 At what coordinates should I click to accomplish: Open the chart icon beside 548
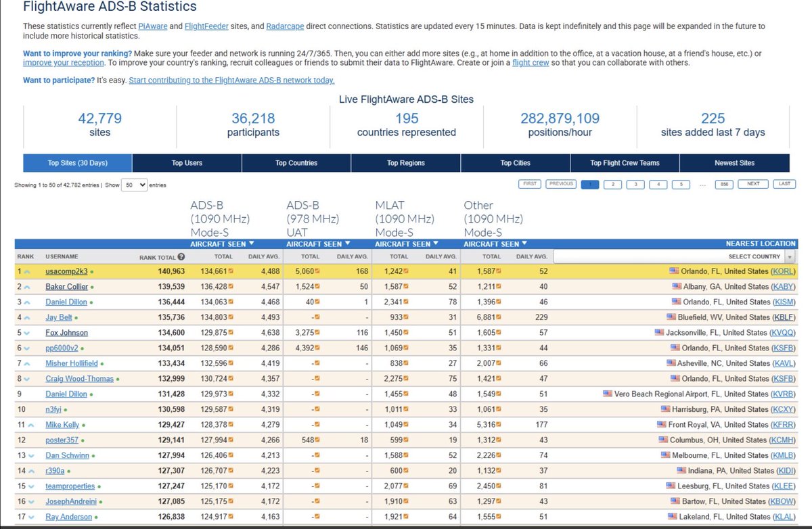(x=317, y=440)
